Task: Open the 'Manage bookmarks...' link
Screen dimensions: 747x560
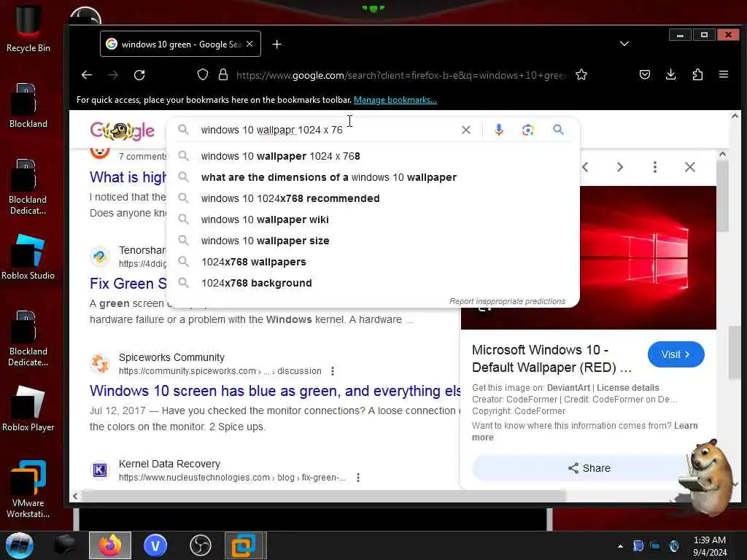Action: (395, 100)
